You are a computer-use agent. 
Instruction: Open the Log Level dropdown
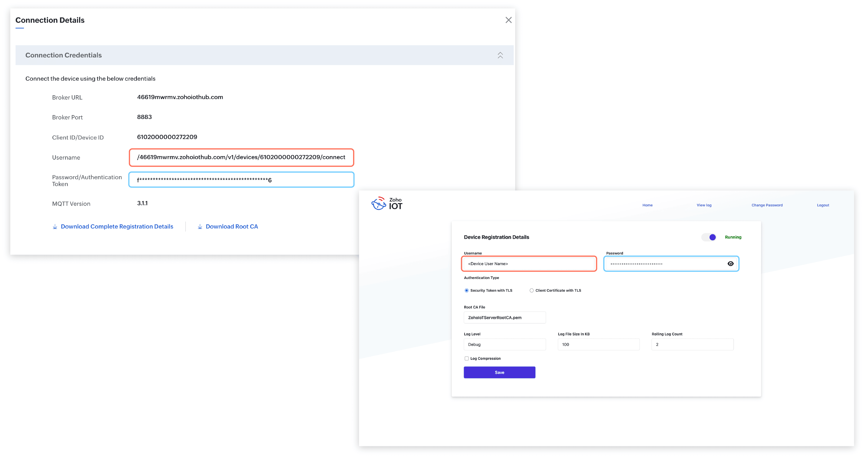point(504,345)
